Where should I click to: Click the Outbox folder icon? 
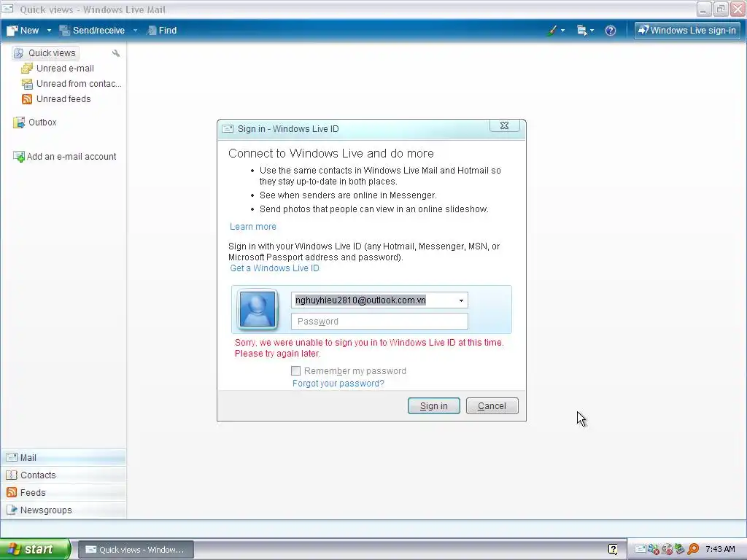tap(18, 122)
